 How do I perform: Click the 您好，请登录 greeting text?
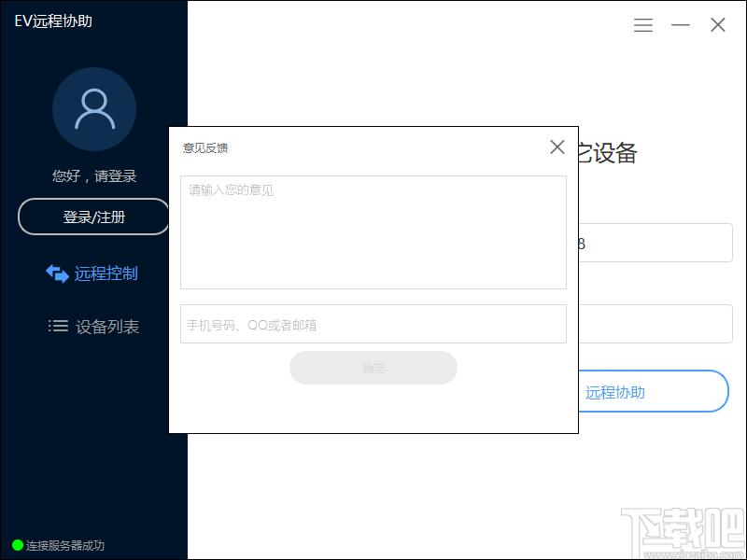[x=94, y=175]
